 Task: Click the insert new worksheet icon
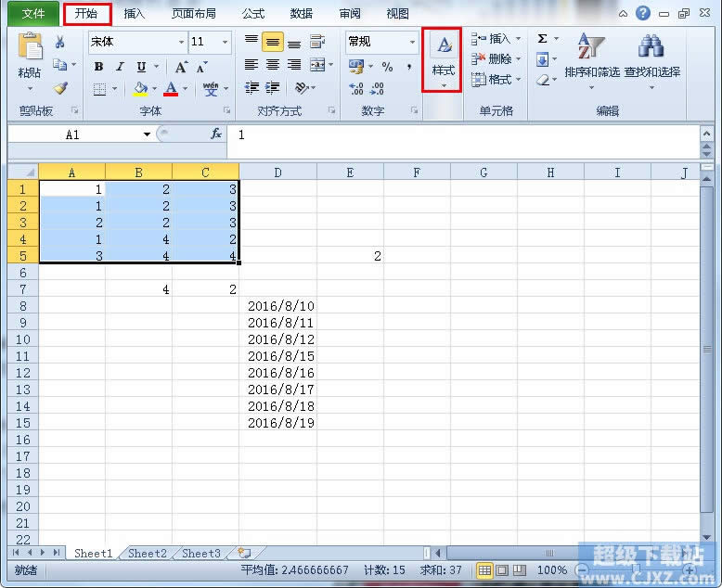[244, 553]
